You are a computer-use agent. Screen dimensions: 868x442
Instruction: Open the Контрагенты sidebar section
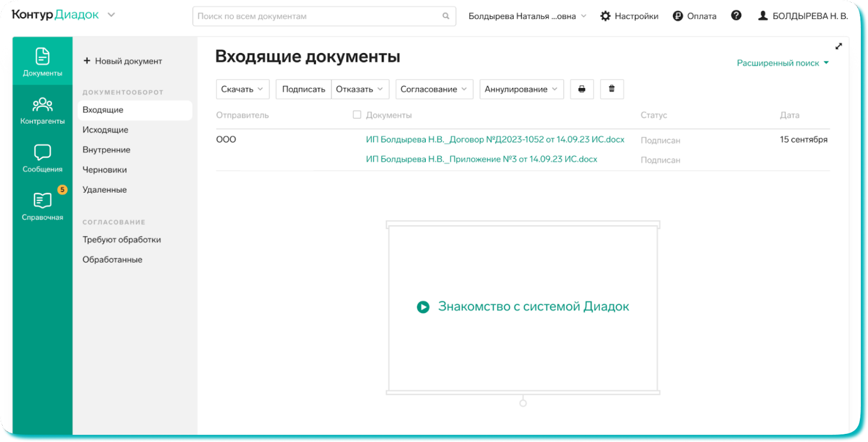point(42,110)
